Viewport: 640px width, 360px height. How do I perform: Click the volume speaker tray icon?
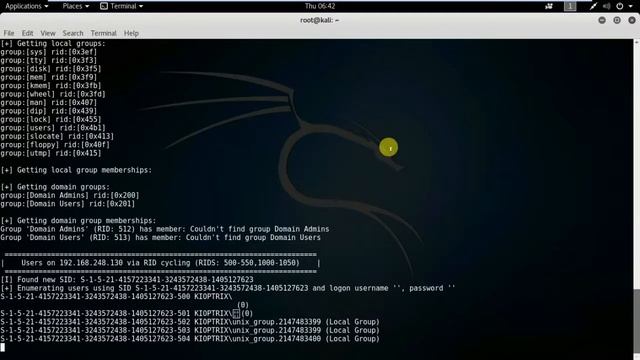click(607, 6)
